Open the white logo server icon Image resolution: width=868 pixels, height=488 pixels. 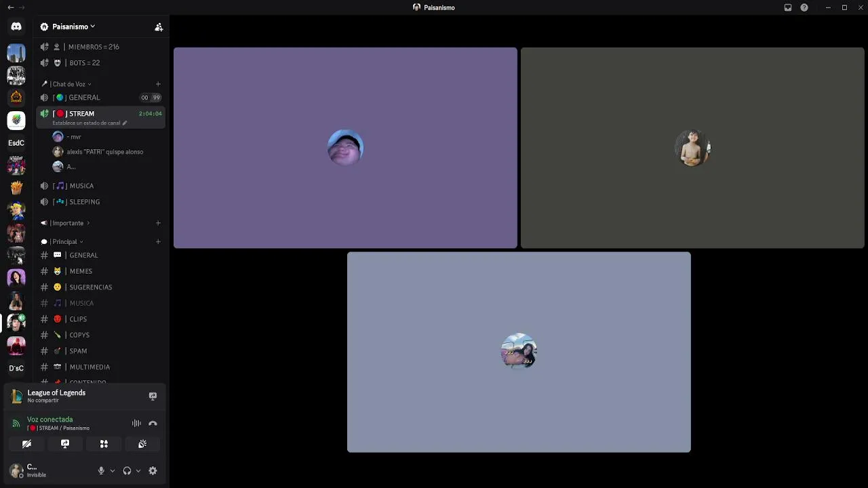(x=16, y=120)
